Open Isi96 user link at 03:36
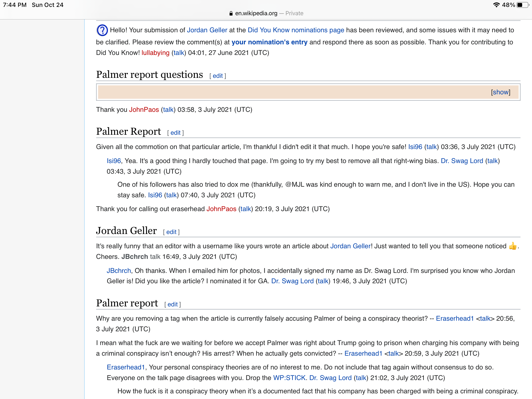The height and width of the screenshot is (399, 532). 415,147
